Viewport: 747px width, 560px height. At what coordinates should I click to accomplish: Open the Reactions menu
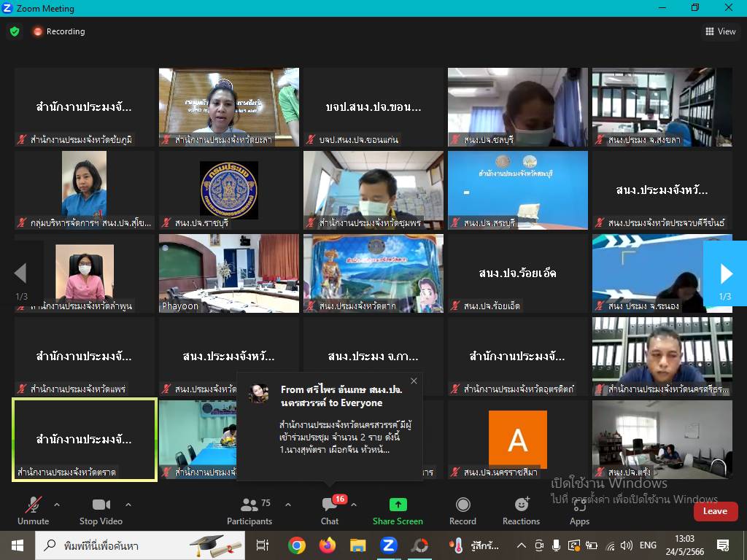point(521,511)
